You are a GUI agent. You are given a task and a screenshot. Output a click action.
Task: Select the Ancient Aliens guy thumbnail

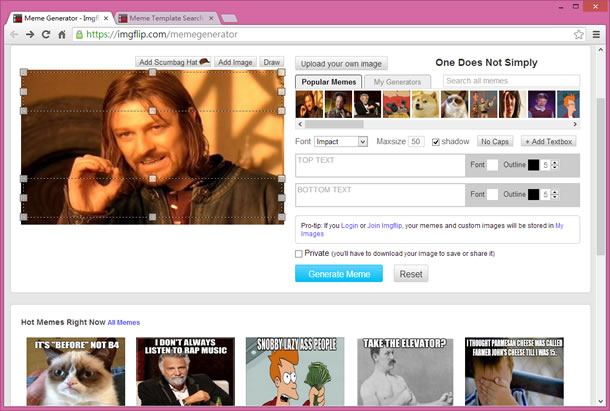pyautogui.click(x=338, y=104)
